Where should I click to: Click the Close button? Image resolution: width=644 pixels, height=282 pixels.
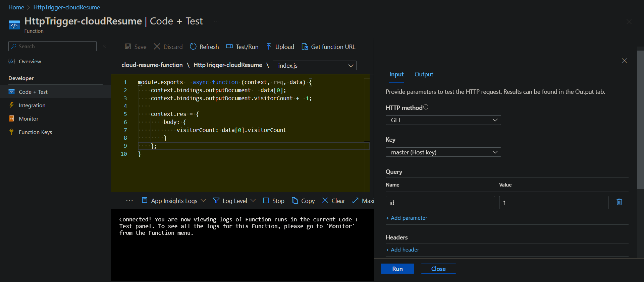438,269
